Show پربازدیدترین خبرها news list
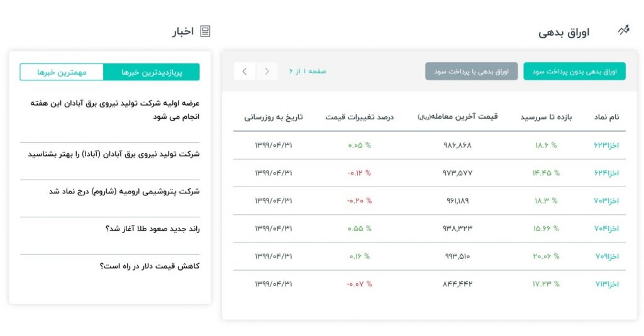The height and width of the screenshot is (336, 644). pos(152,72)
